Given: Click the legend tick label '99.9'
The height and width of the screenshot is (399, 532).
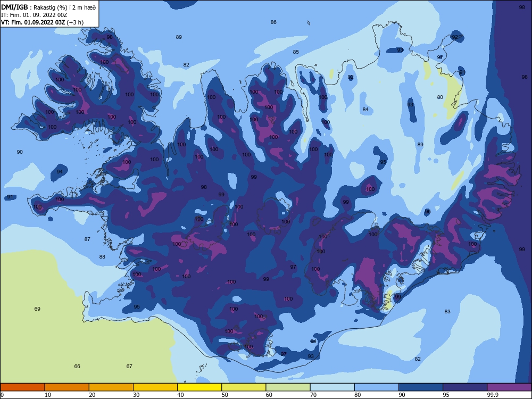Looking at the screenshot, I should (x=492, y=395).
